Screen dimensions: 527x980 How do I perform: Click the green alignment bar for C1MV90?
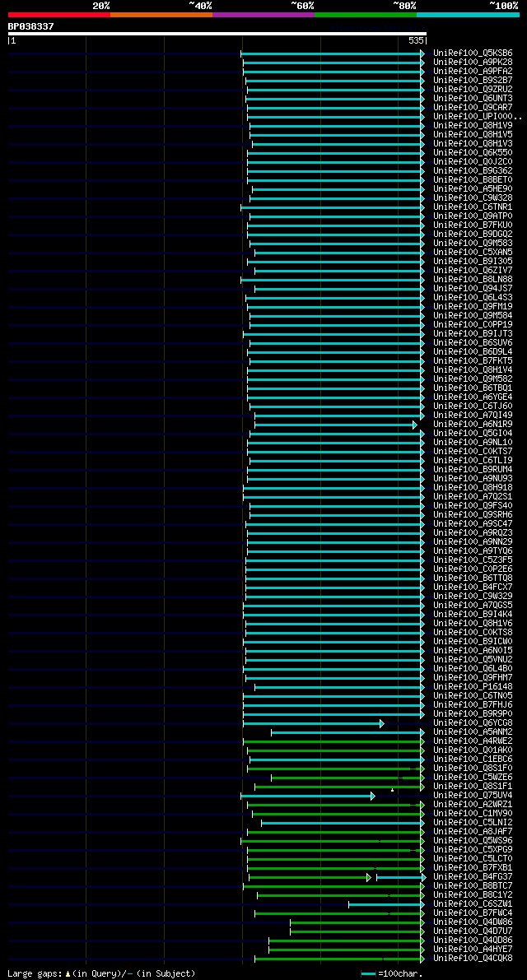[x=338, y=815]
